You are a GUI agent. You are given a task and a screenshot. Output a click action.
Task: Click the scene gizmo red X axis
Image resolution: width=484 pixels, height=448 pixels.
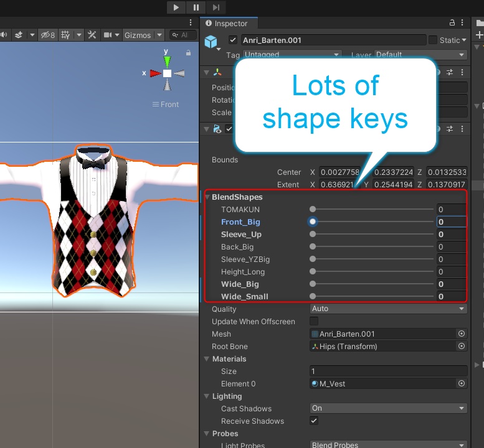(154, 73)
